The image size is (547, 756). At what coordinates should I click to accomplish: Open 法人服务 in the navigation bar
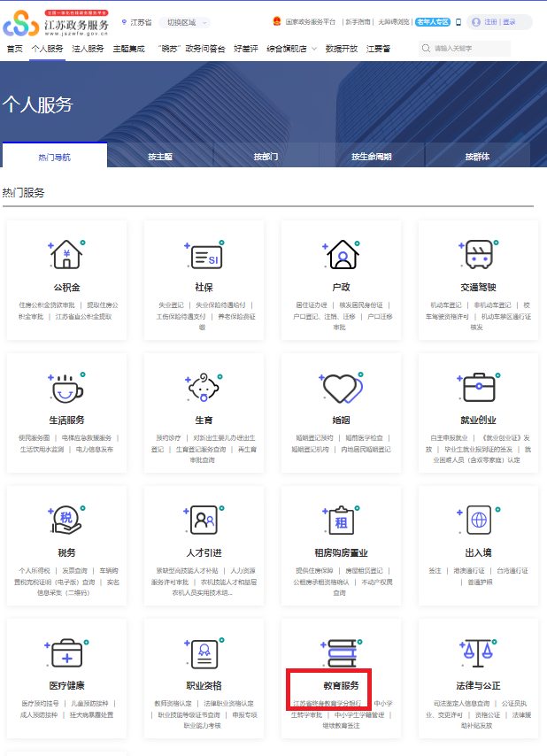coord(88,49)
